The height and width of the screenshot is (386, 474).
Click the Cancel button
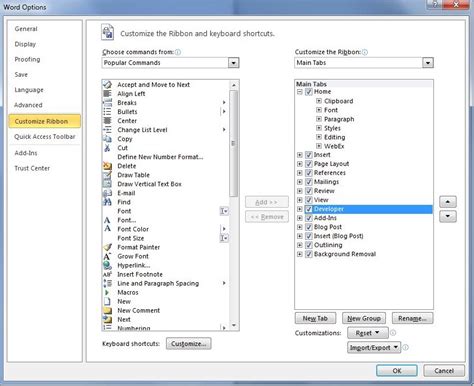coord(444,371)
